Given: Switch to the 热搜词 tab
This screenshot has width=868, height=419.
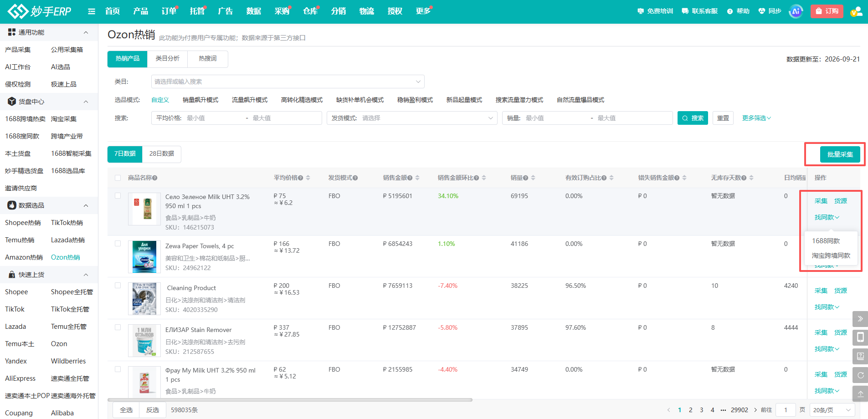Looking at the screenshot, I should point(208,59).
